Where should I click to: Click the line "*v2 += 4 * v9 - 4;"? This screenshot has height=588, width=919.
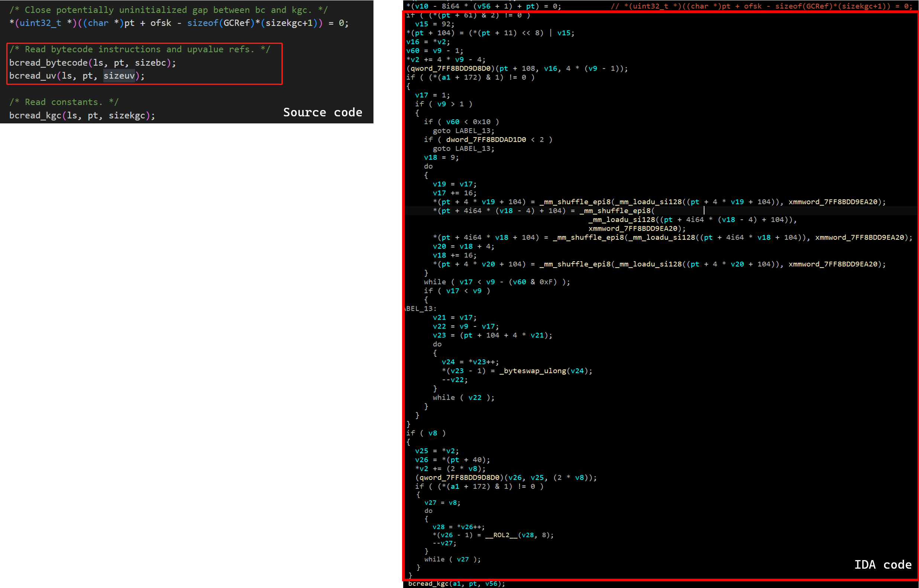pyautogui.click(x=446, y=59)
